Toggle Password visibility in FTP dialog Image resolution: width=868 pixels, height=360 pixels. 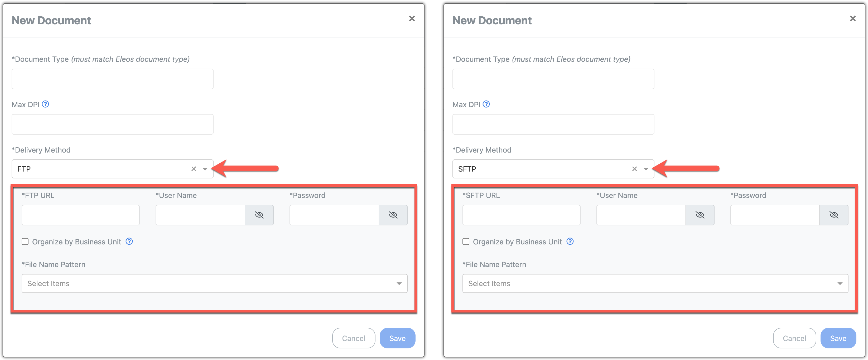[393, 215]
